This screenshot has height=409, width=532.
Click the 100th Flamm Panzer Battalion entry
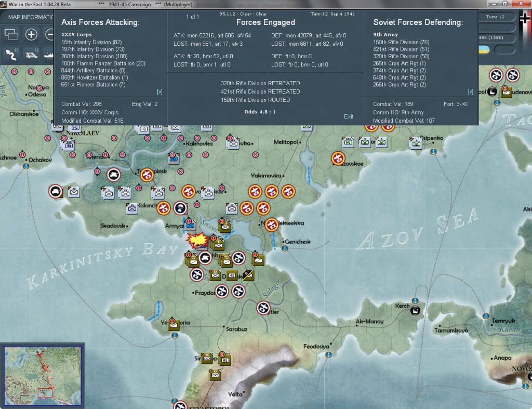103,63
